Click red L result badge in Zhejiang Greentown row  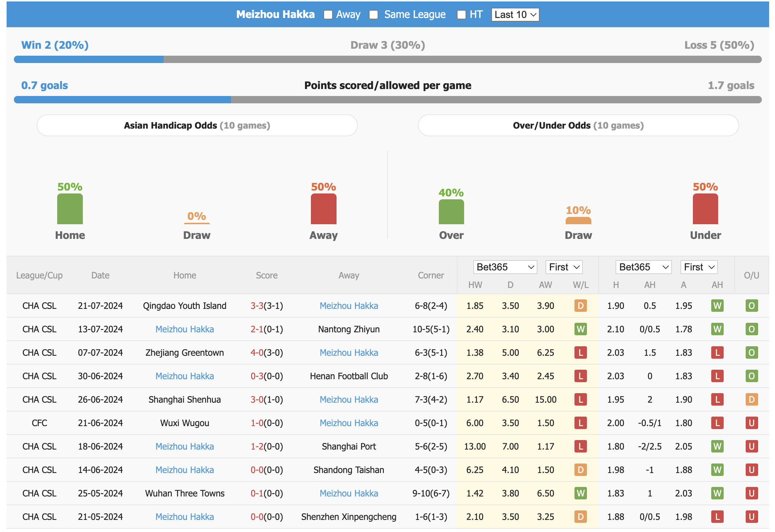point(580,352)
